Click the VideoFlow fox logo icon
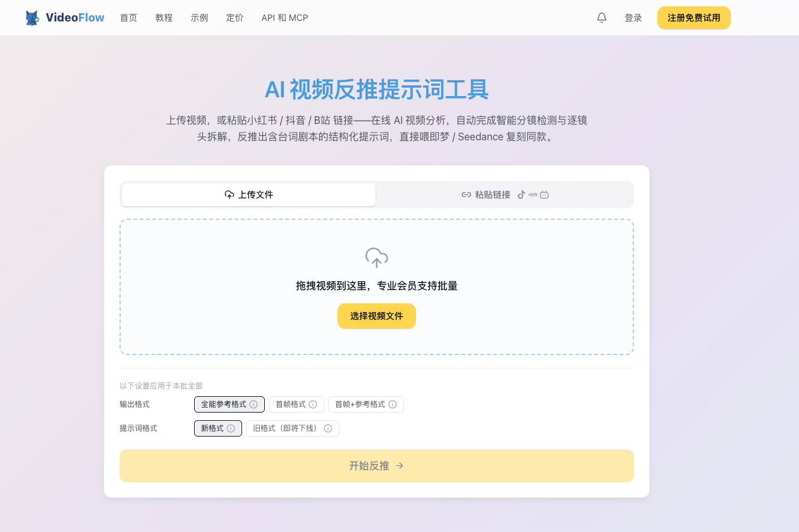This screenshot has height=532, width=799. click(x=32, y=18)
